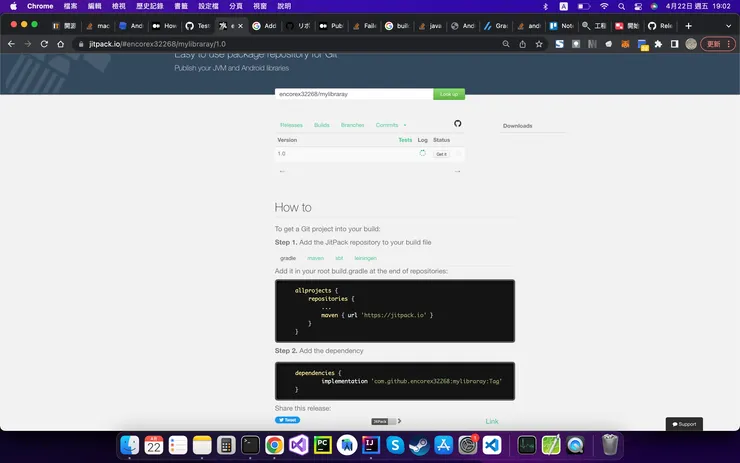Select the gradle build tool tab
This screenshot has width=740, height=463.
[x=288, y=258]
